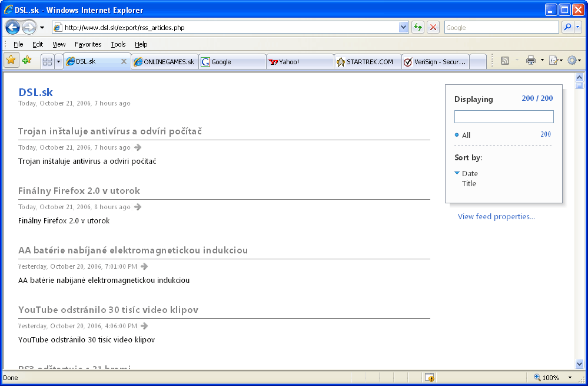Screen dimensions: 588x386
Task: Switch to the Google tab
Action: pyautogui.click(x=232, y=62)
